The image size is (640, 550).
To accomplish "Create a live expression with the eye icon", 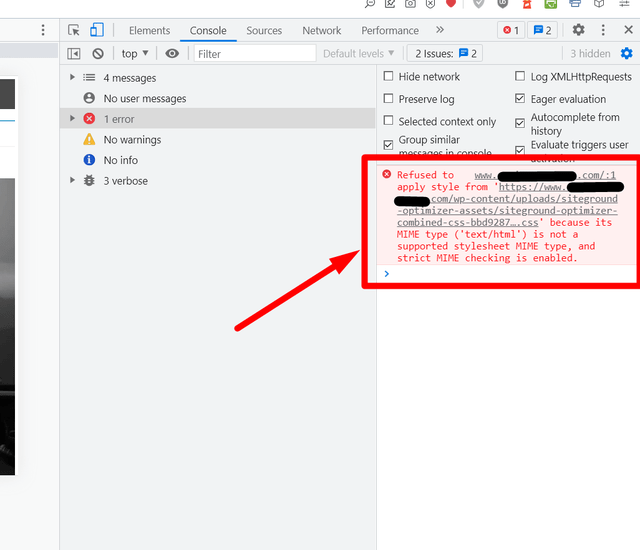I will (172, 53).
